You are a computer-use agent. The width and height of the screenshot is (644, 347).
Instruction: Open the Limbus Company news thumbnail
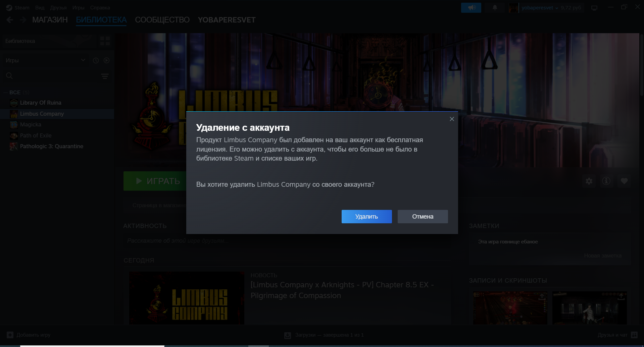187,298
